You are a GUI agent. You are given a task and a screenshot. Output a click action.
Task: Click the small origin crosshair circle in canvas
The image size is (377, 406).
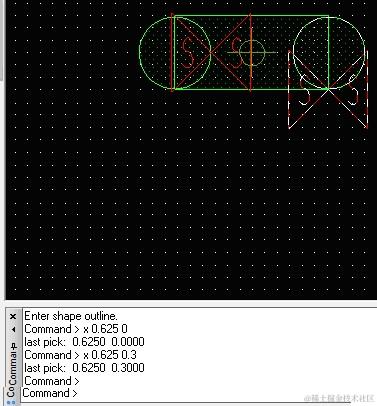tap(252, 52)
